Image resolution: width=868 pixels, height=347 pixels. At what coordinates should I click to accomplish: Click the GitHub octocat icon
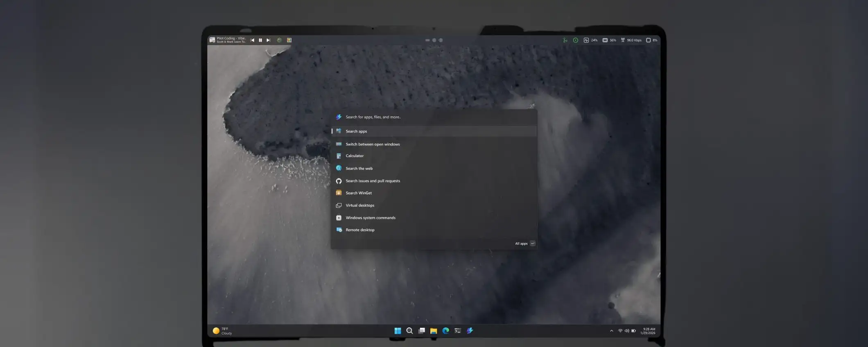click(x=339, y=181)
